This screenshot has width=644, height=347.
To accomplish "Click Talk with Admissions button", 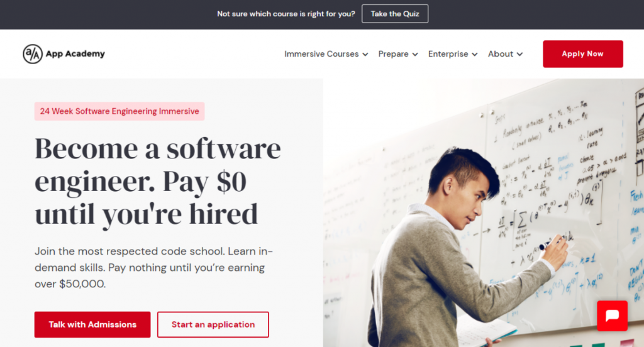I will click(92, 324).
